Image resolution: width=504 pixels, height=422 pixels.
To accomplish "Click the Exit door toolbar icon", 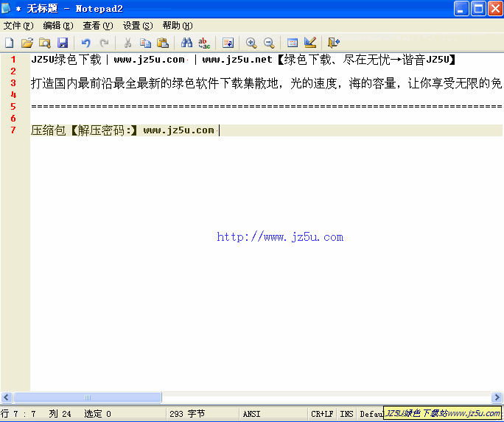I will 333,43.
